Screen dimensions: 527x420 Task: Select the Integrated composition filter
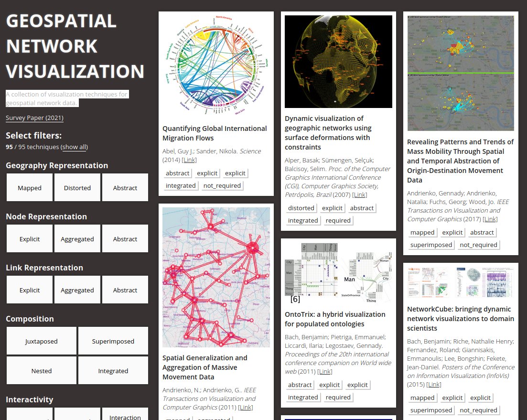tap(113, 371)
